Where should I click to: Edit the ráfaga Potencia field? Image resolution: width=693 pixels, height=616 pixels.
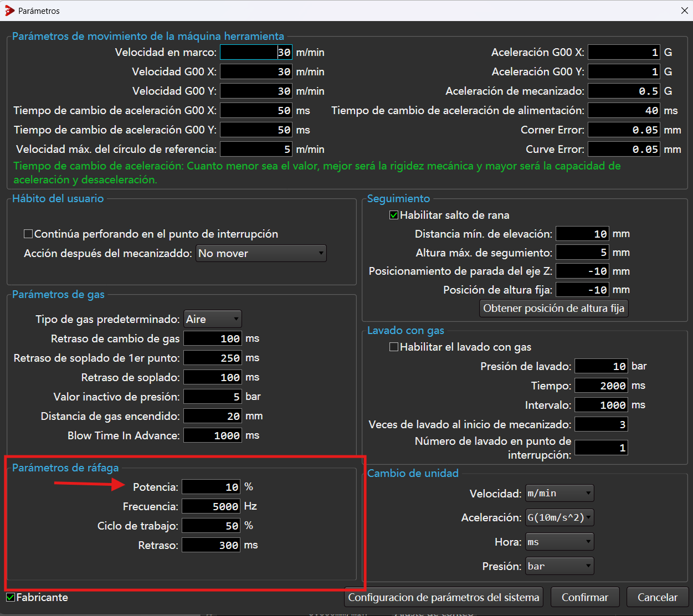point(211,487)
